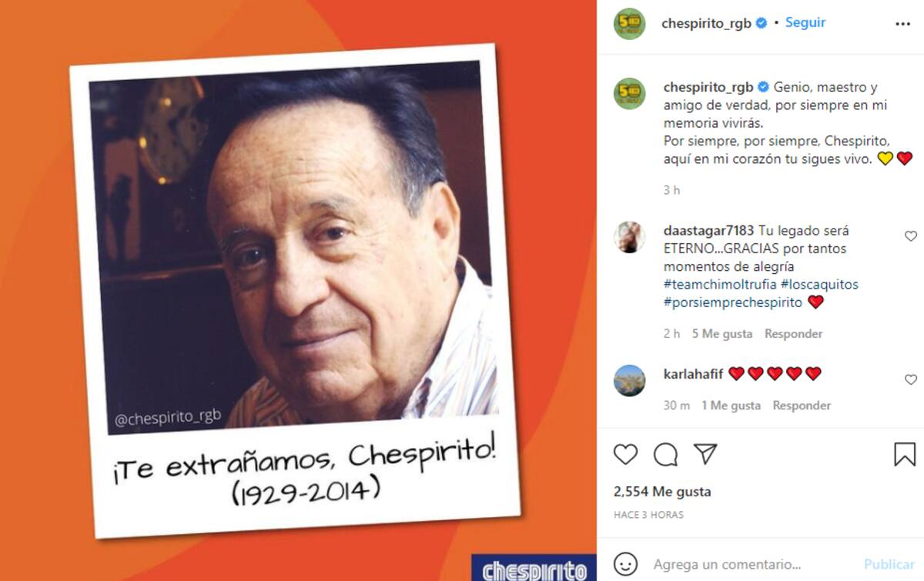The image size is (924, 581).
Task: Open the three-dot more options menu
Action: [903, 24]
